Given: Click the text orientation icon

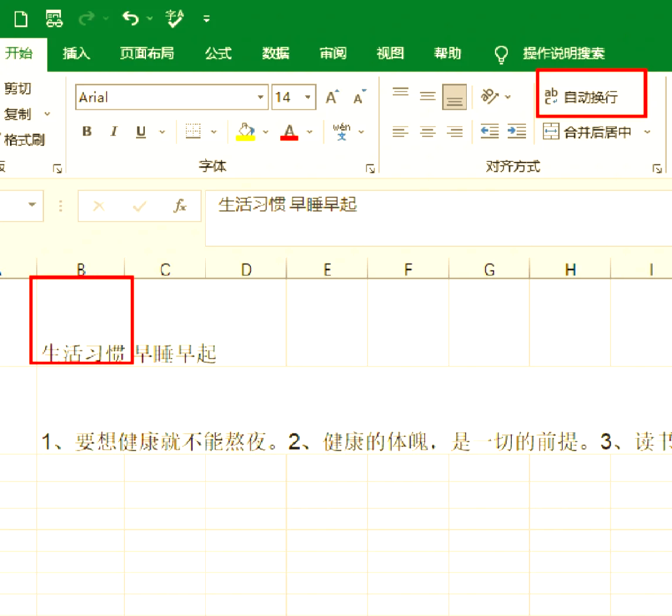Looking at the screenshot, I should click(x=488, y=96).
